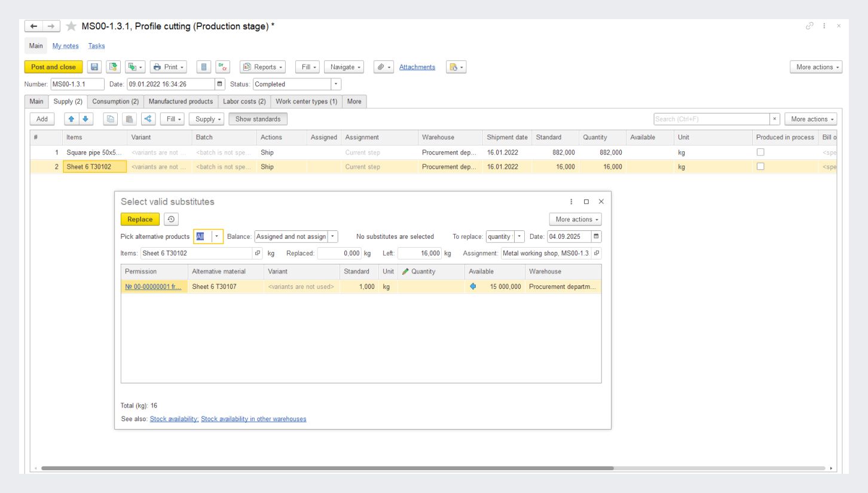Image resolution: width=868 pixels, height=493 pixels.
Task: Post the document with the green sheet icon
Action: tap(114, 67)
